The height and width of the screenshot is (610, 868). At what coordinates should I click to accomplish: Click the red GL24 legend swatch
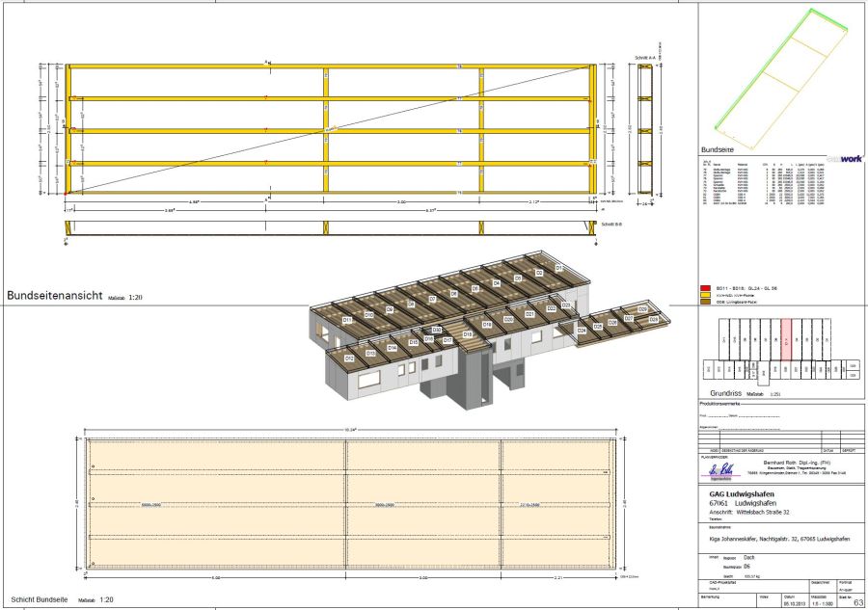pyautogui.click(x=705, y=288)
